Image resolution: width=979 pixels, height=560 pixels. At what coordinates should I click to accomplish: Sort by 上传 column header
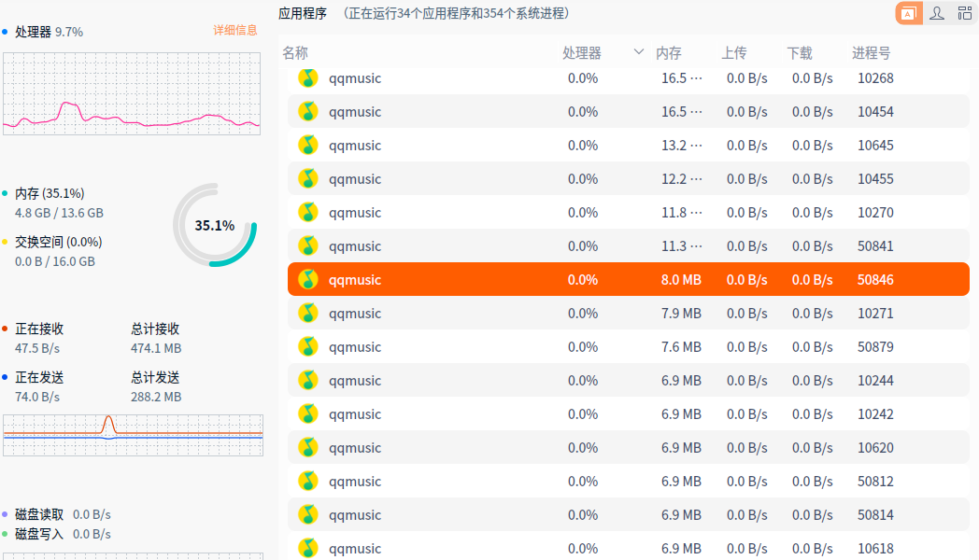[734, 53]
